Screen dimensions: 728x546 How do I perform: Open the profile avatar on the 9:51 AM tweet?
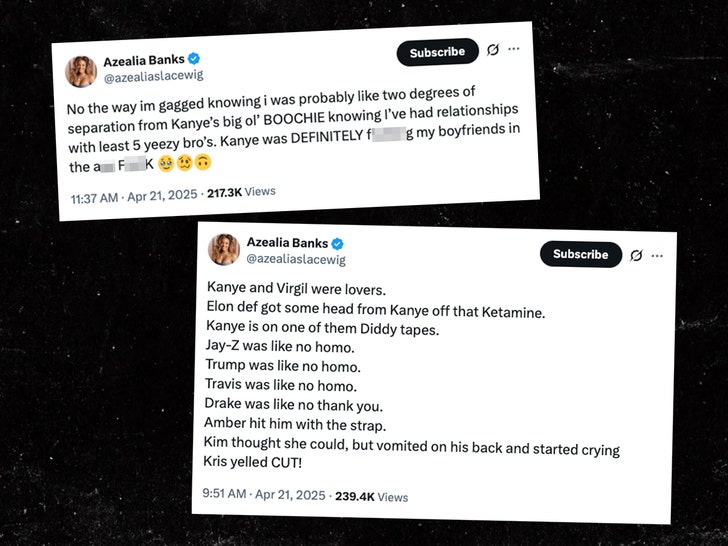[x=222, y=251]
